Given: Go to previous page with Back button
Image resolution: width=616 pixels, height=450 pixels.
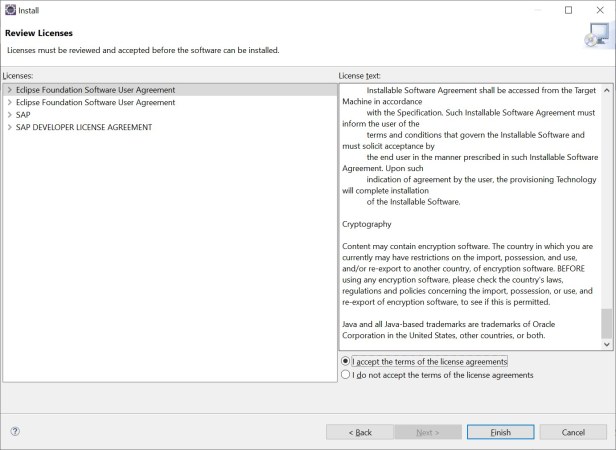Looking at the screenshot, I should (x=359, y=432).
